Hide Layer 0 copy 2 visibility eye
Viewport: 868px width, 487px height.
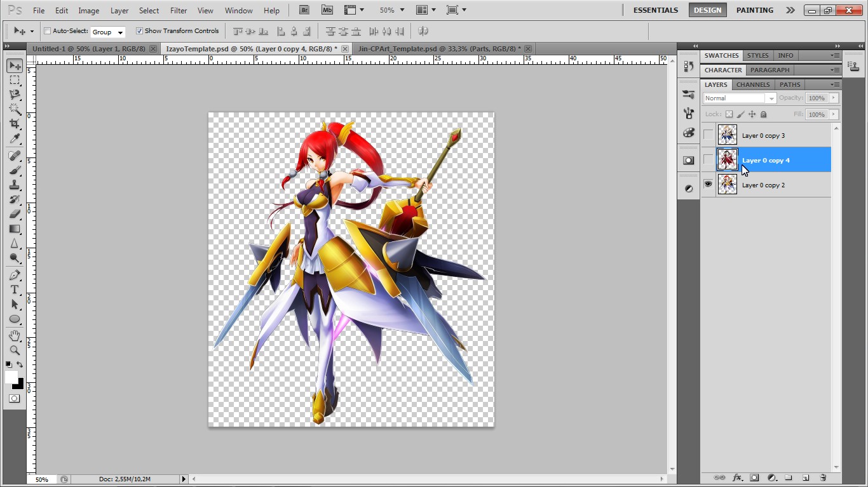pyautogui.click(x=708, y=185)
